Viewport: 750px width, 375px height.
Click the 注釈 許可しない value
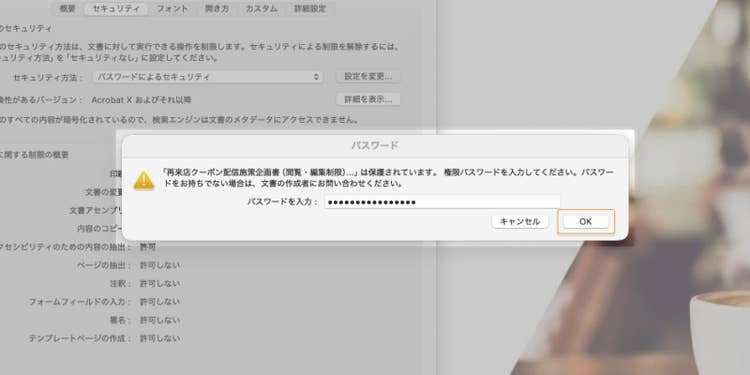coord(160,284)
